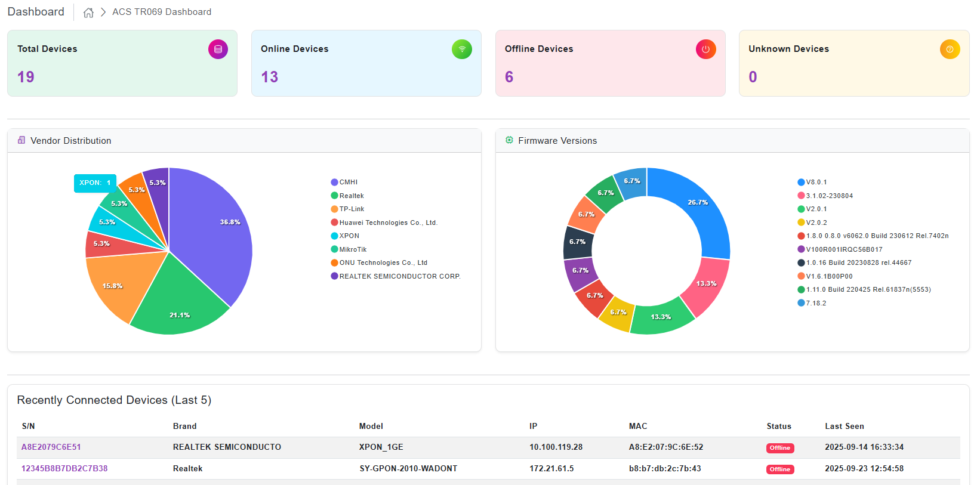Click ACS TR069 Dashboard breadcrumb item
This screenshot has width=980, height=485.
click(162, 12)
